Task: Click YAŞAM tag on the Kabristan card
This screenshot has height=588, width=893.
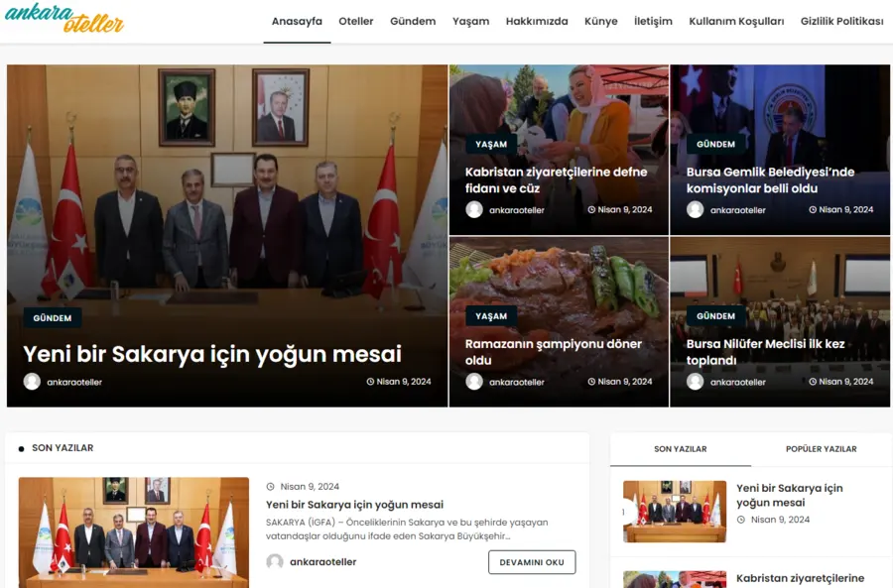Action: tap(491, 145)
